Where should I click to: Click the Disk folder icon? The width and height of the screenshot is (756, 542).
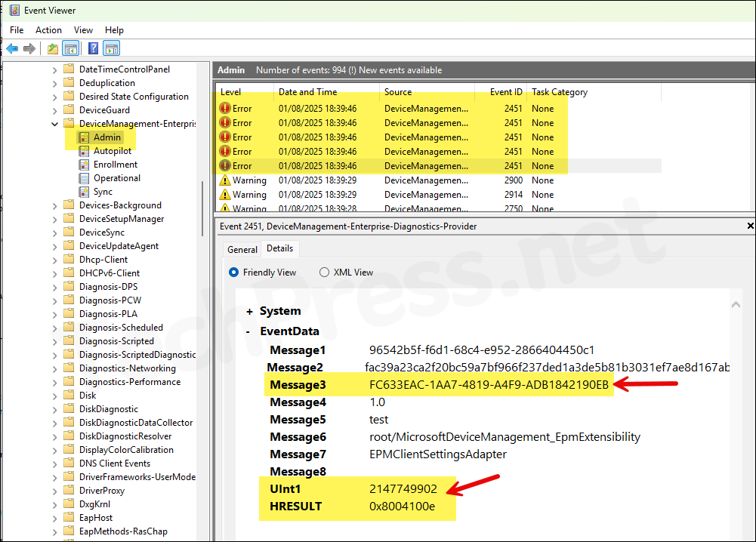(69, 395)
